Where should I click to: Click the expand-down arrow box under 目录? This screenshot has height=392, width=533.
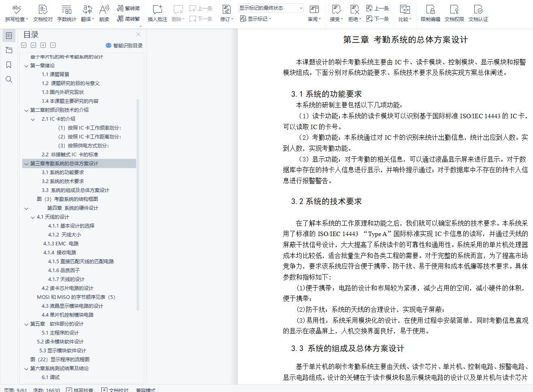[24, 45]
